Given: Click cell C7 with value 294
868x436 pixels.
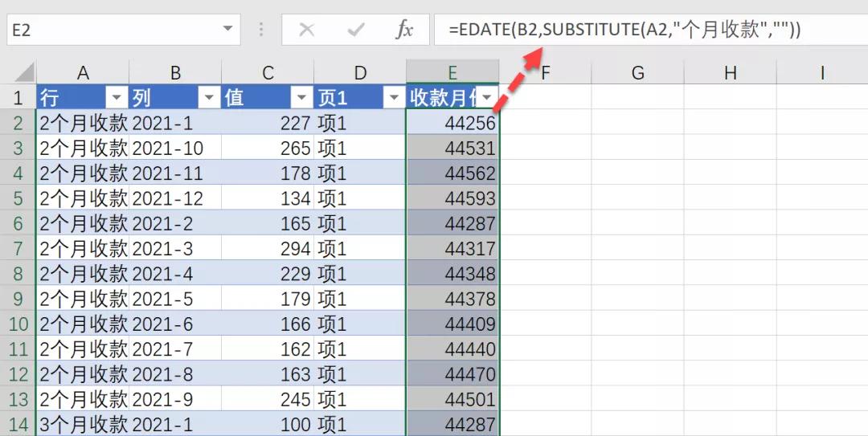Looking at the screenshot, I should point(268,249).
